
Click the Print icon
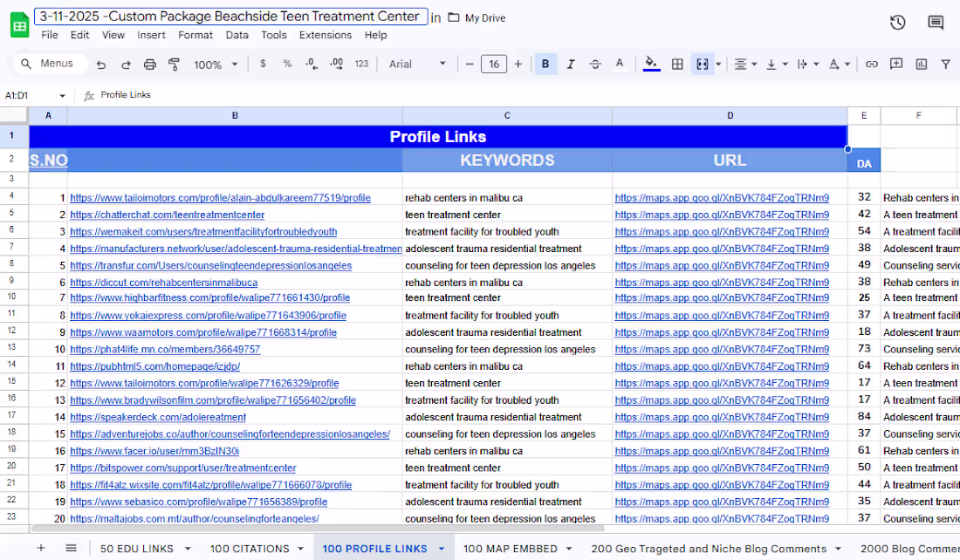click(x=149, y=65)
